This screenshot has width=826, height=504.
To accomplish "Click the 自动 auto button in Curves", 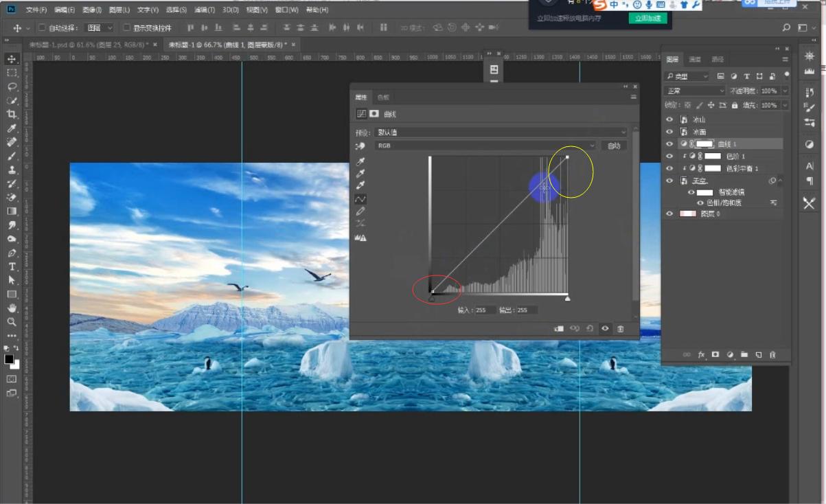I will coord(613,146).
